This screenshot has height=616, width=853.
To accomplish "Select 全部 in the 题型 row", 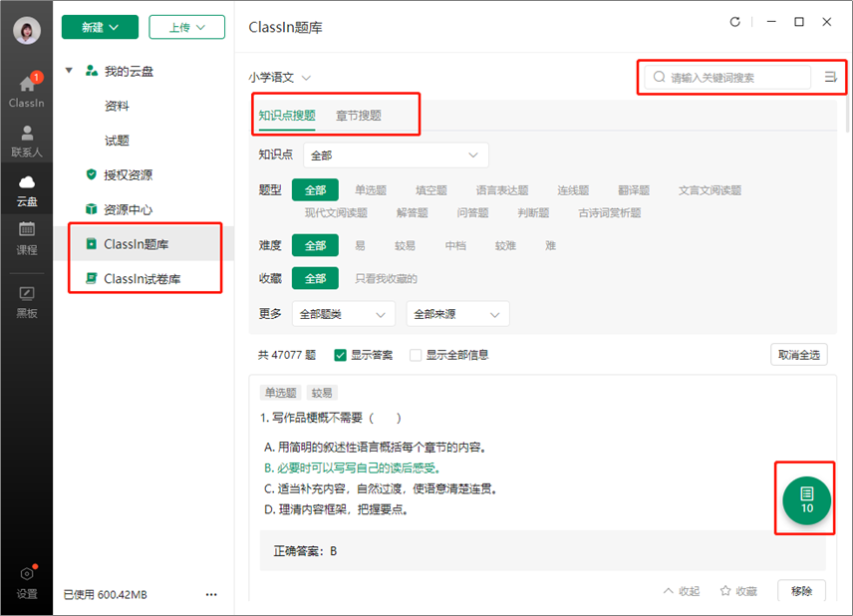I will 315,190.
